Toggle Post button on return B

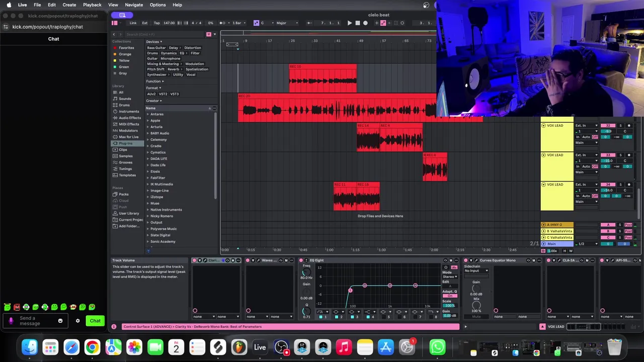pos(628,231)
